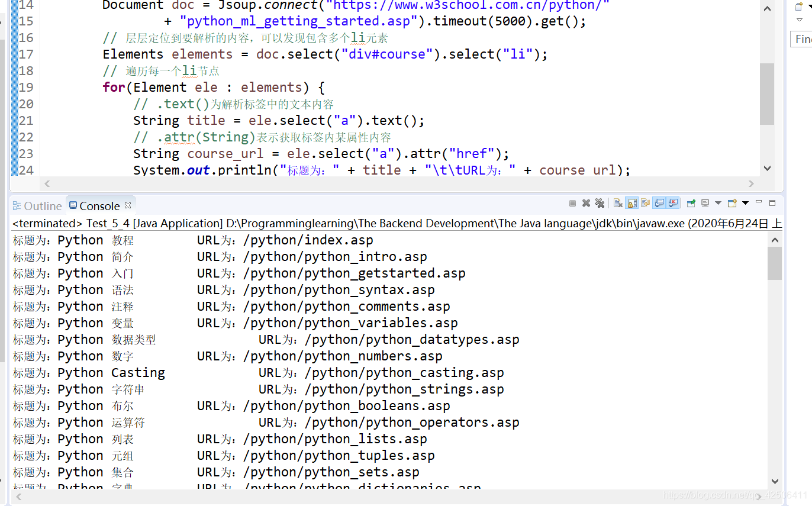The width and height of the screenshot is (812, 506).
Task: Click 'course_url' variable on line 23
Action: click(x=225, y=154)
